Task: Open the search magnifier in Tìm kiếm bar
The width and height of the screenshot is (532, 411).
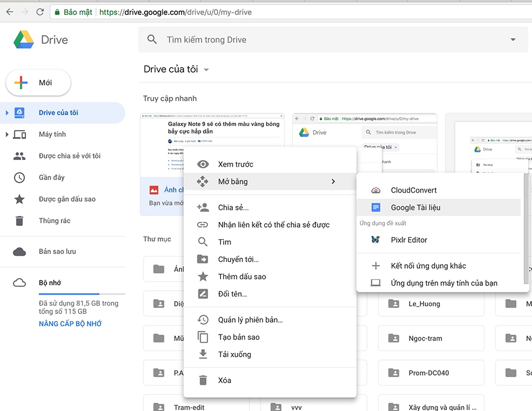Action: click(x=152, y=39)
